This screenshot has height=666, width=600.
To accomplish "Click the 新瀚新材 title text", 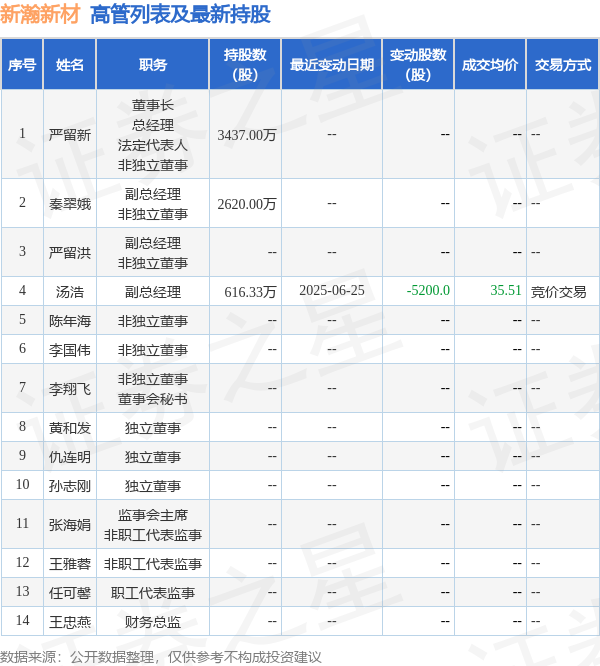I will pos(40,14).
